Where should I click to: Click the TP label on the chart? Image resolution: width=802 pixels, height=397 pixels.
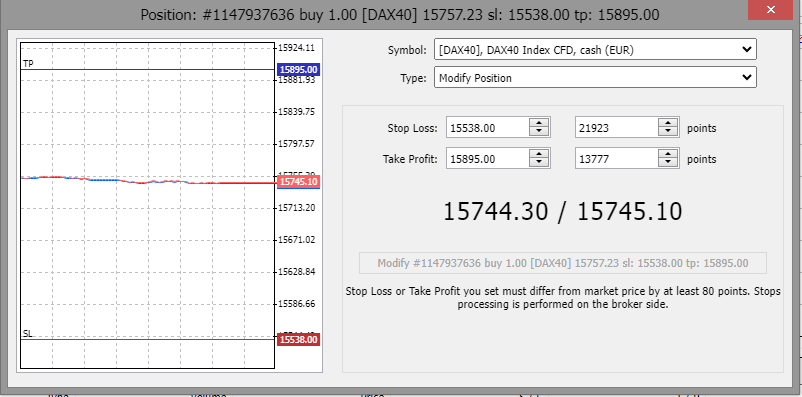pos(28,63)
